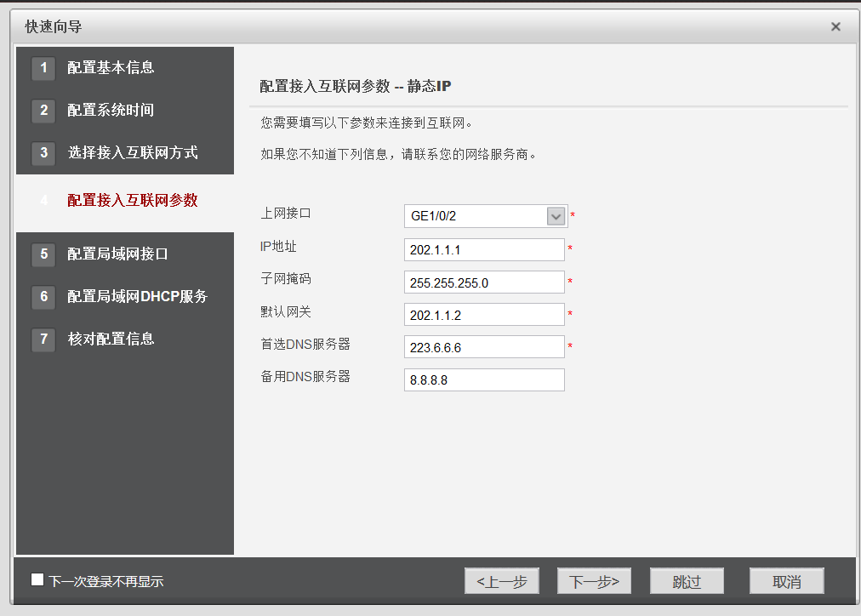Open step 2 配置系统时间
The image size is (861, 616).
111,110
